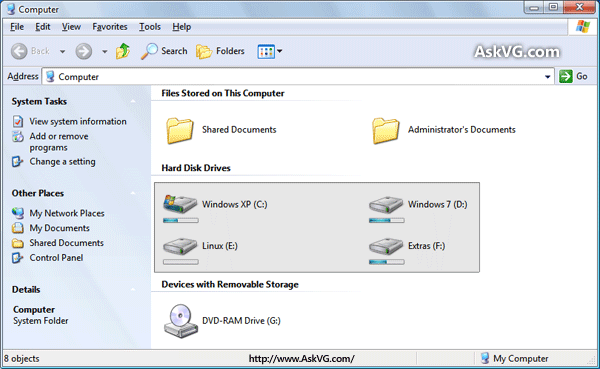The height and width of the screenshot is (369, 600).
Task: Click the Windows 7 (D:) usage bar
Action: point(386,220)
